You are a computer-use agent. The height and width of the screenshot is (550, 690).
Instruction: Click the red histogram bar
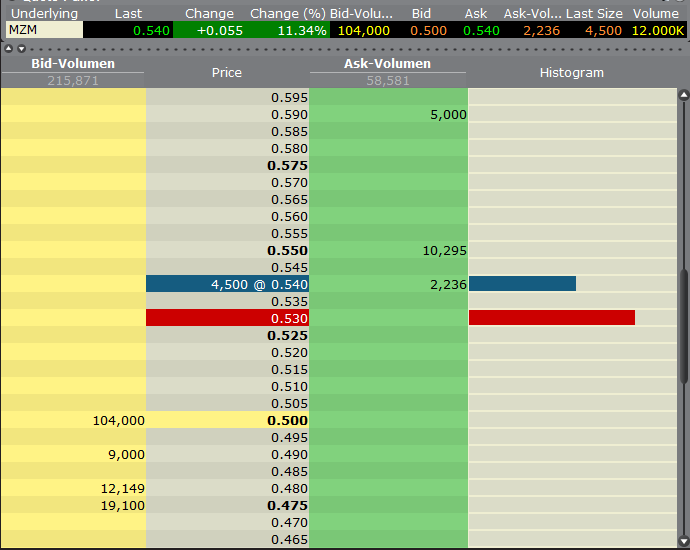coord(551,318)
